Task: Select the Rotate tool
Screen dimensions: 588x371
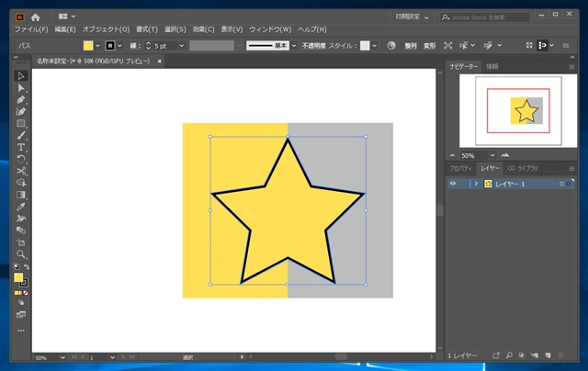Action: [x=21, y=159]
